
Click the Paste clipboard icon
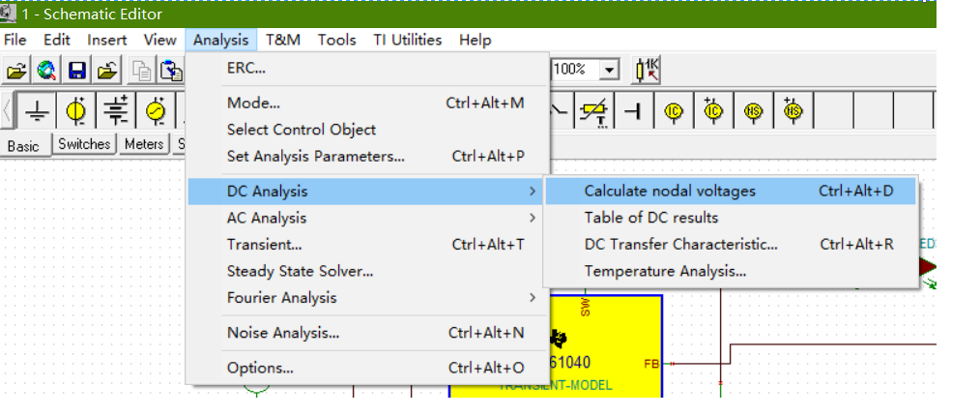pos(172,70)
